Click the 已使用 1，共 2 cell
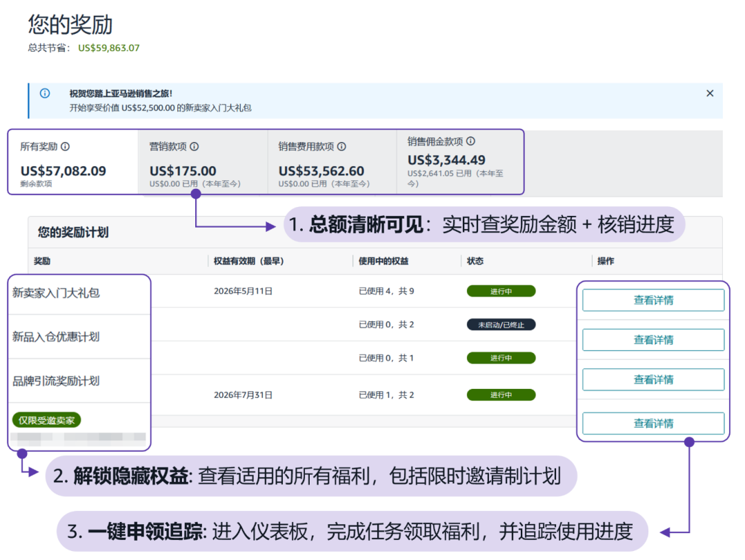 coord(386,394)
